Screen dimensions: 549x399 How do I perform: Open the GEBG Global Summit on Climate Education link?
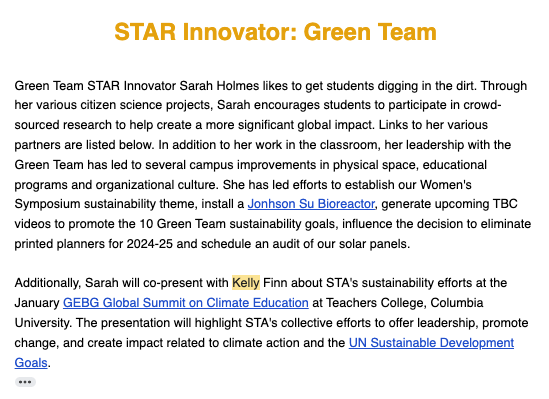pyautogui.click(x=186, y=303)
